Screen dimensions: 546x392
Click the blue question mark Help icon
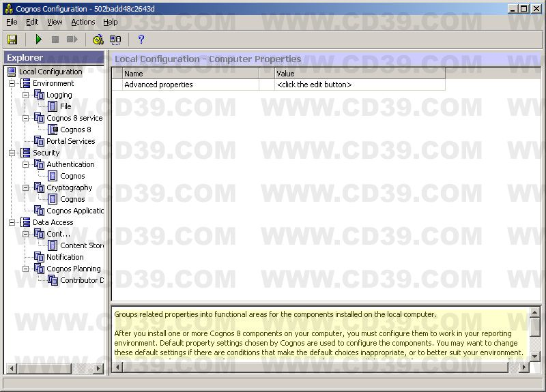click(x=141, y=40)
